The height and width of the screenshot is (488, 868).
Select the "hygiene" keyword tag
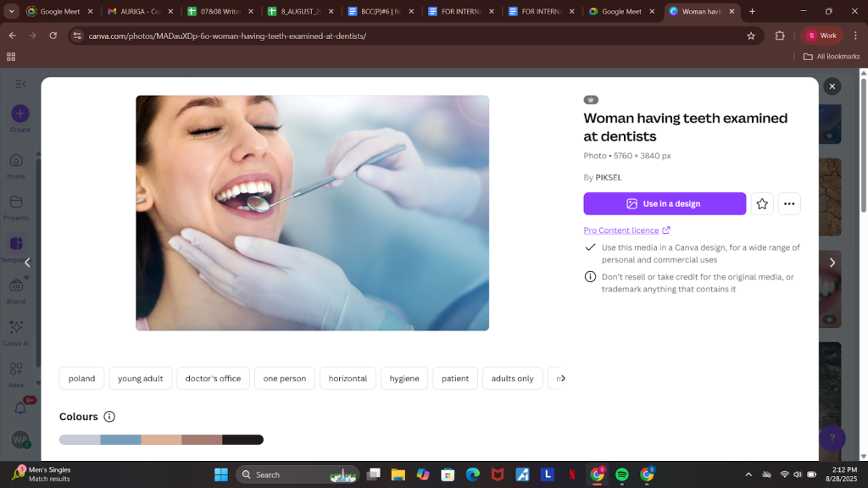(x=404, y=379)
